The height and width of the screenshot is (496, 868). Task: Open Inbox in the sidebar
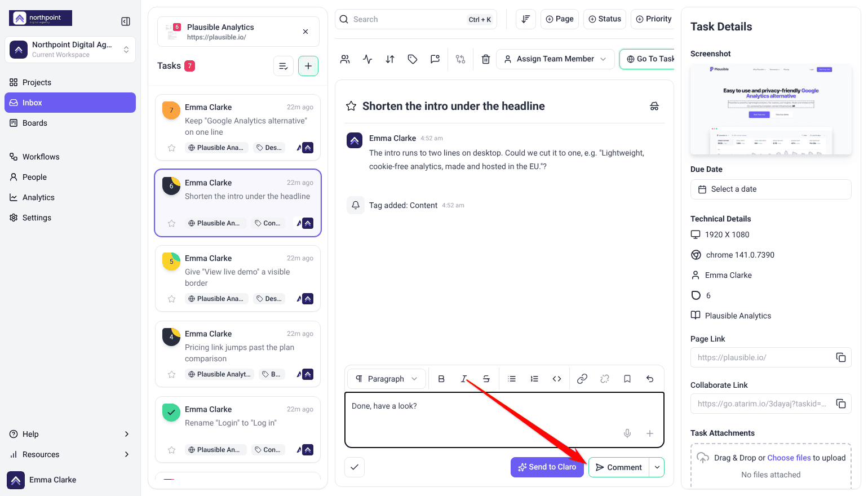point(70,103)
